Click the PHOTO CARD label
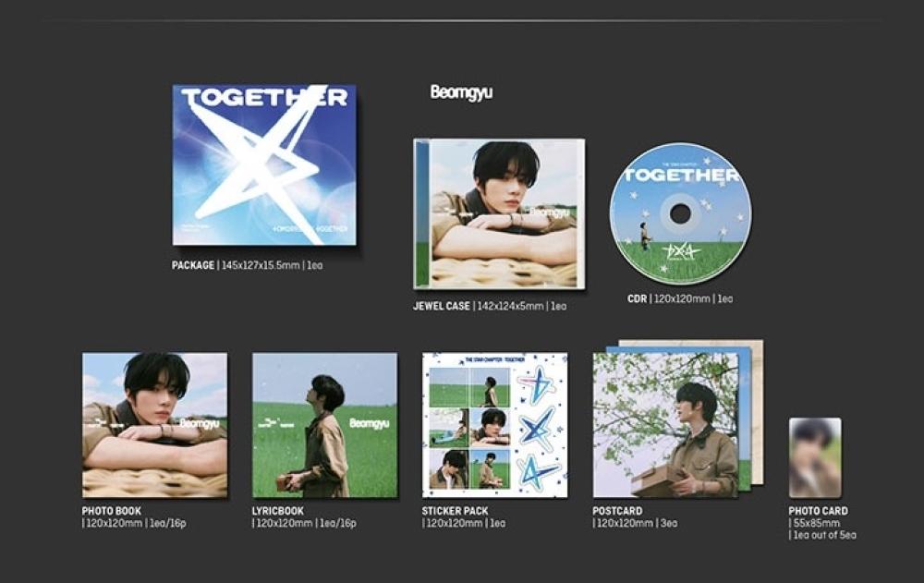 [x=819, y=511]
